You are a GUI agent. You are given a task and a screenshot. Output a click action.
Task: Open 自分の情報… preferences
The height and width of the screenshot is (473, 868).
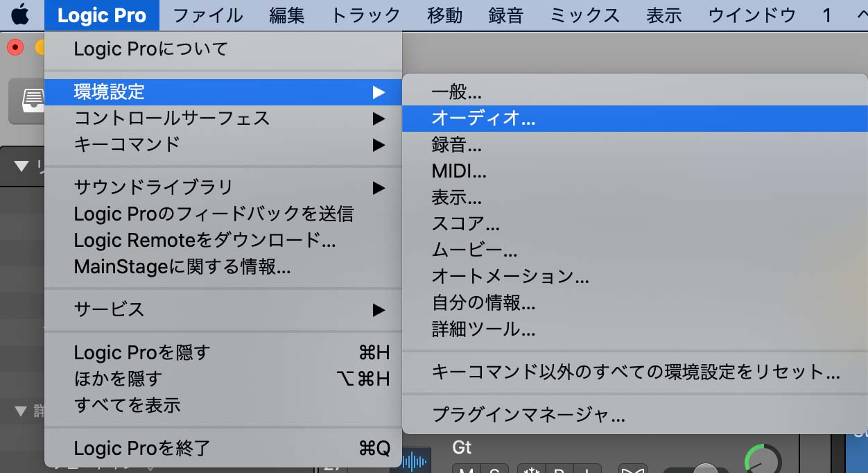tap(634, 302)
